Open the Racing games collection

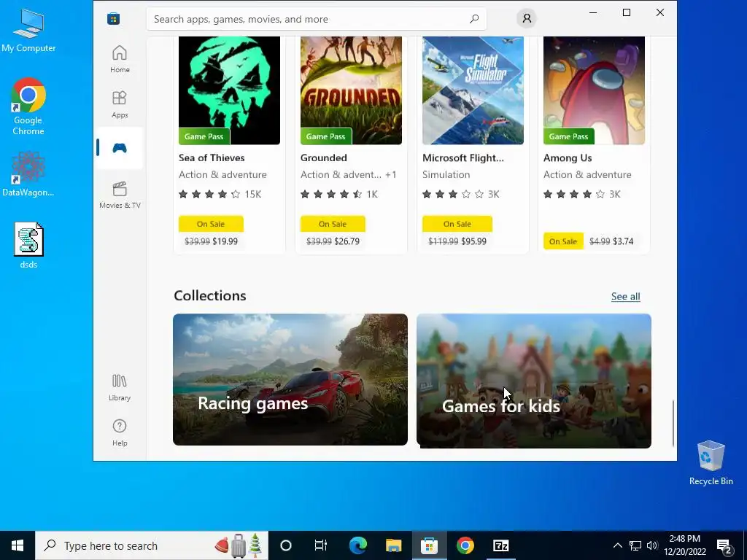(290, 379)
